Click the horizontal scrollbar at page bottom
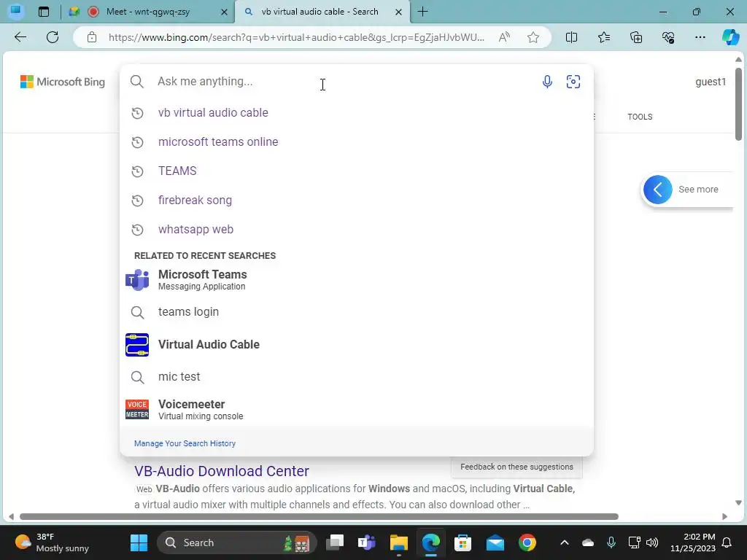Image resolution: width=747 pixels, height=560 pixels. (319, 517)
